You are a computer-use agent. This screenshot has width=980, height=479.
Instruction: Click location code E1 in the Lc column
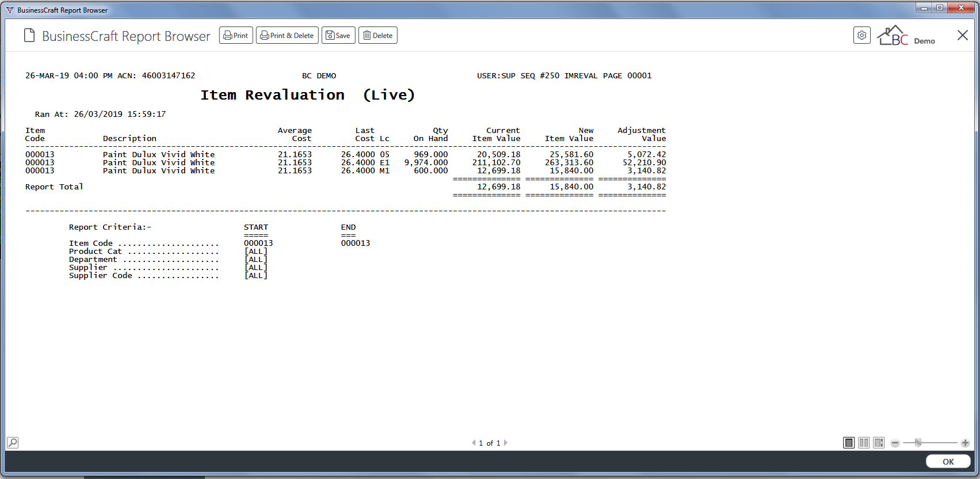tap(384, 162)
